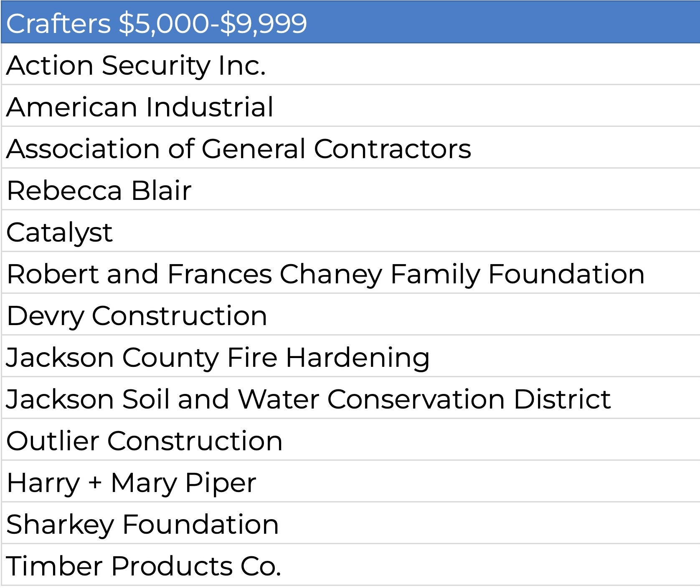
Task: Select the Timber Products Co. entry
Action: tap(144, 566)
